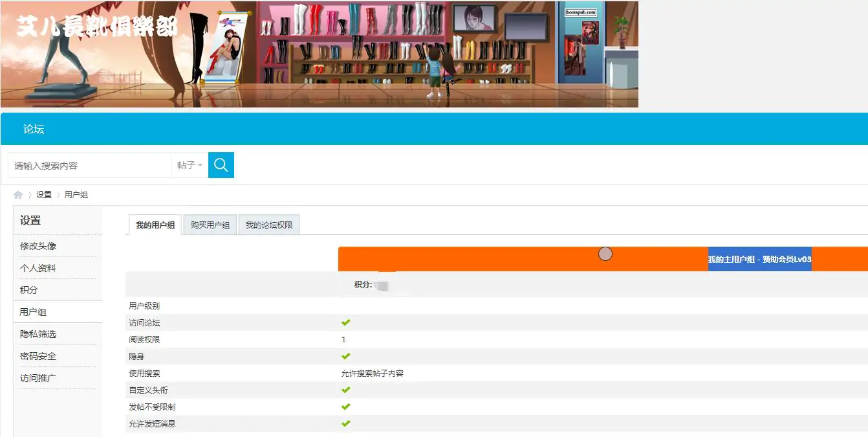
Task: Click the 自定义头衔 row label
Action: tap(148, 390)
